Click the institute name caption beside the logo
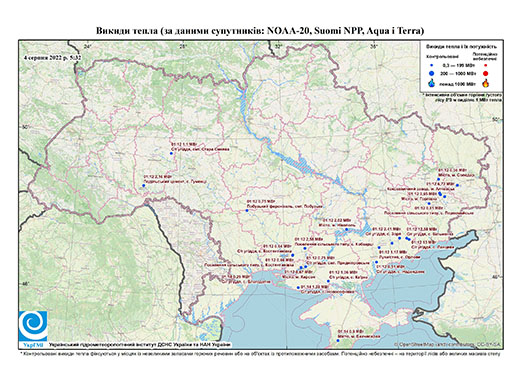The width and height of the screenshot is (520, 368). pos(139,345)
